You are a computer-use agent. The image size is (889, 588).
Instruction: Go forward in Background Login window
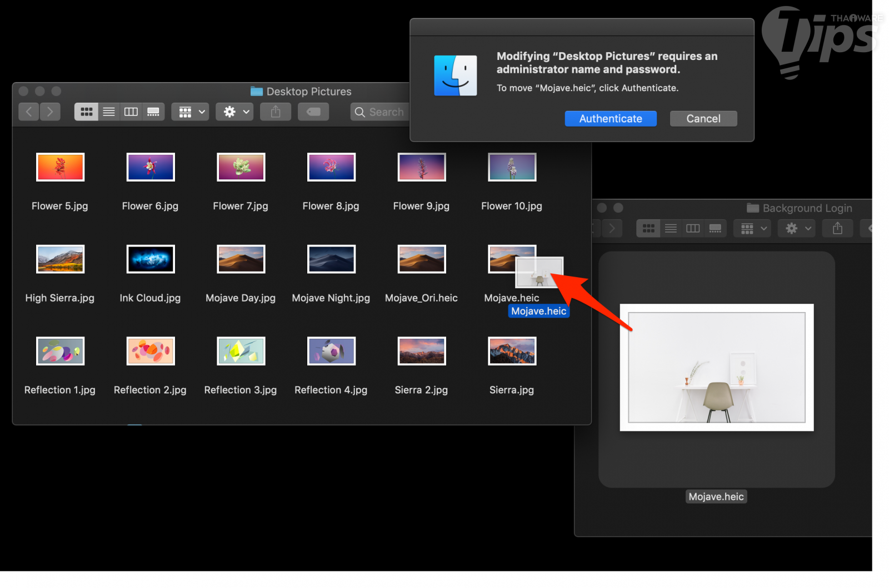point(612,228)
